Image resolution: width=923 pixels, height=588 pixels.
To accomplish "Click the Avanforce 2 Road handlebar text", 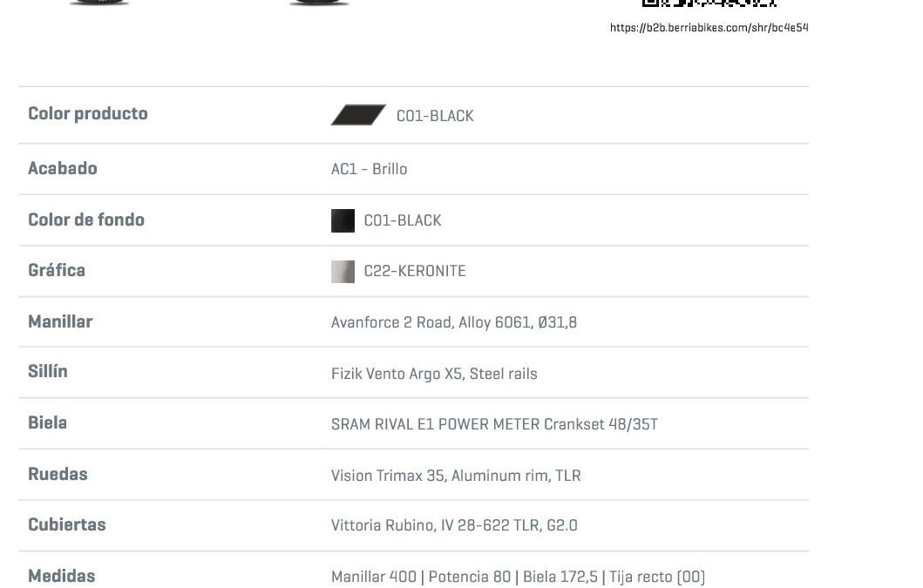I will tap(454, 322).
